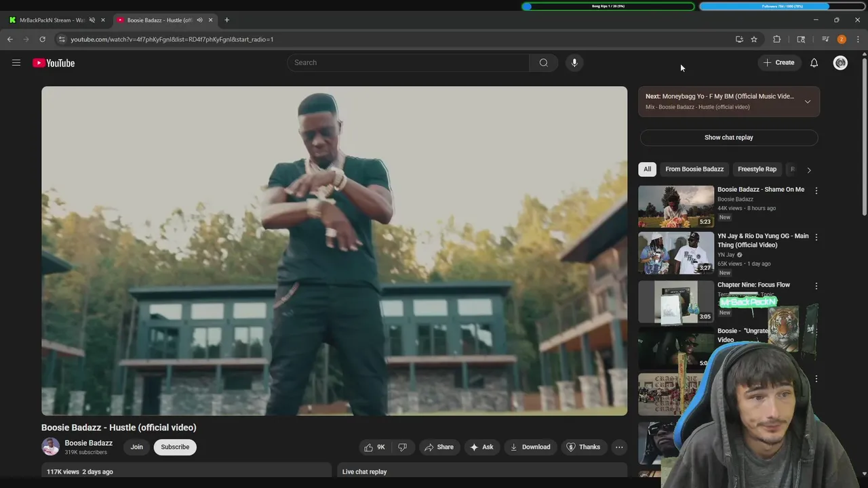
Task: Open Boosie Badazz channel name link
Action: 88,443
